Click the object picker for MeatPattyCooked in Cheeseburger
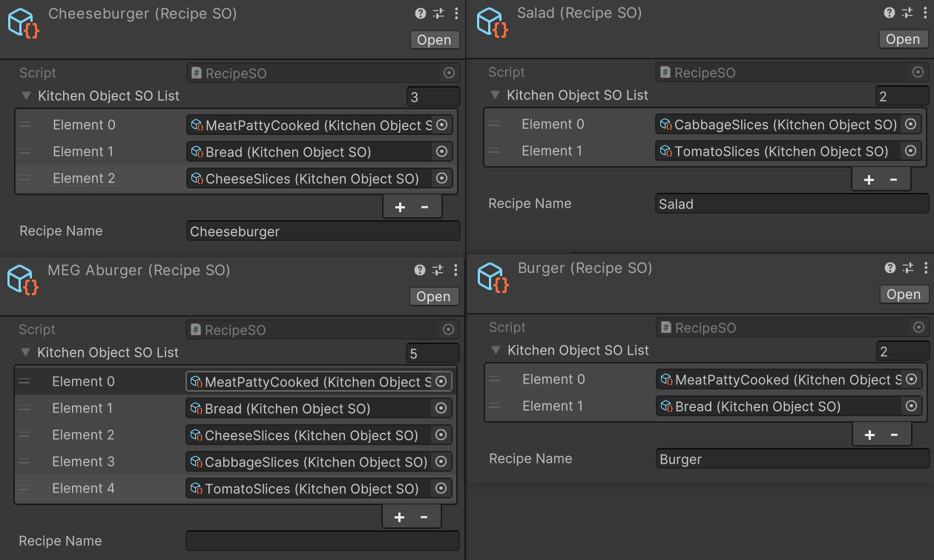 tap(441, 125)
